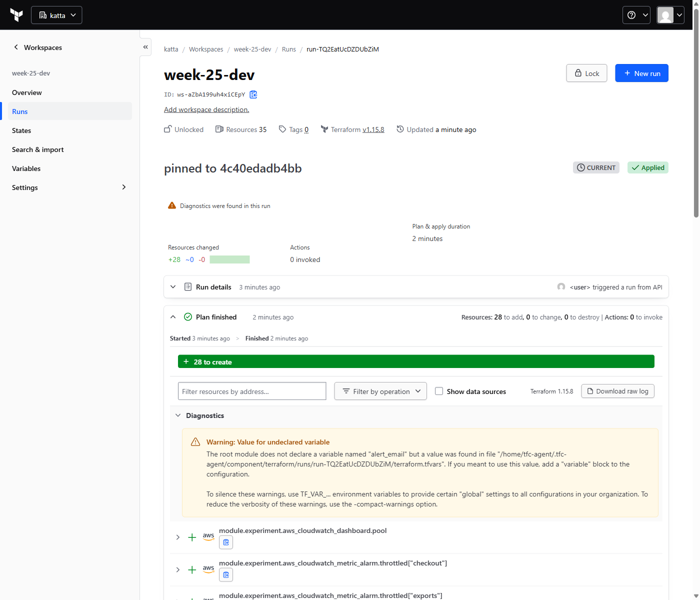Click the warning icon beside undeclared variable
Viewport: 700px width, 600px height.
(195, 442)
